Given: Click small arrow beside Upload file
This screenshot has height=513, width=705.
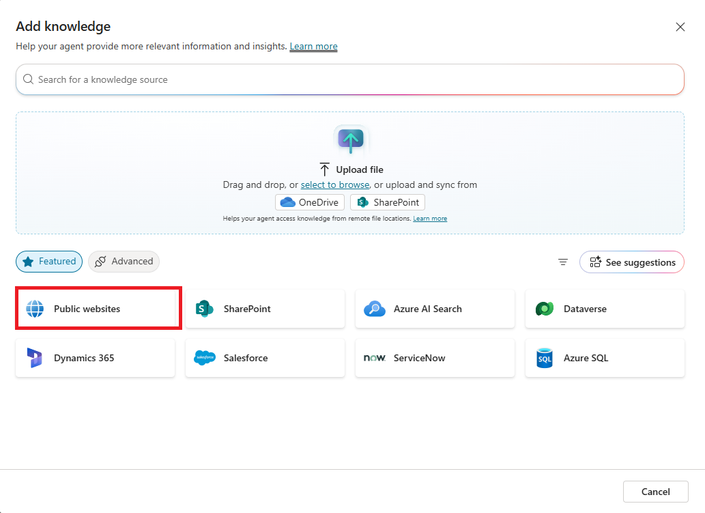Looking at the screenshot, I should point(325,169).
